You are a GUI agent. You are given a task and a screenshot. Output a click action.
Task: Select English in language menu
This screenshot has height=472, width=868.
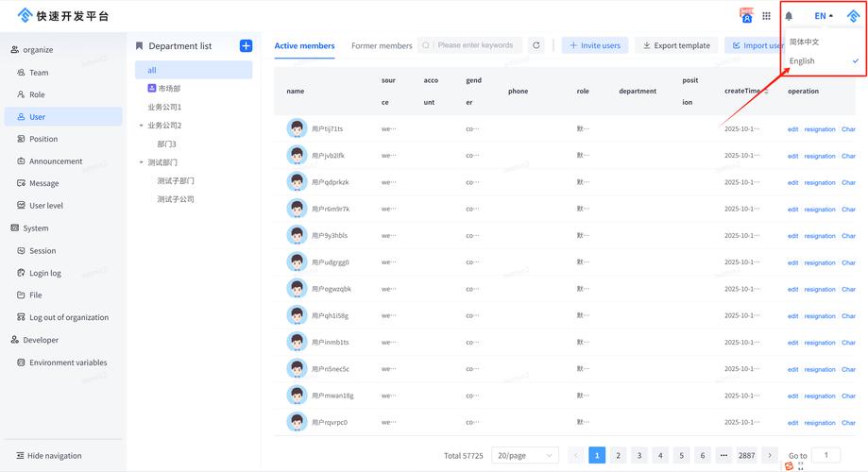coord(802,61)
